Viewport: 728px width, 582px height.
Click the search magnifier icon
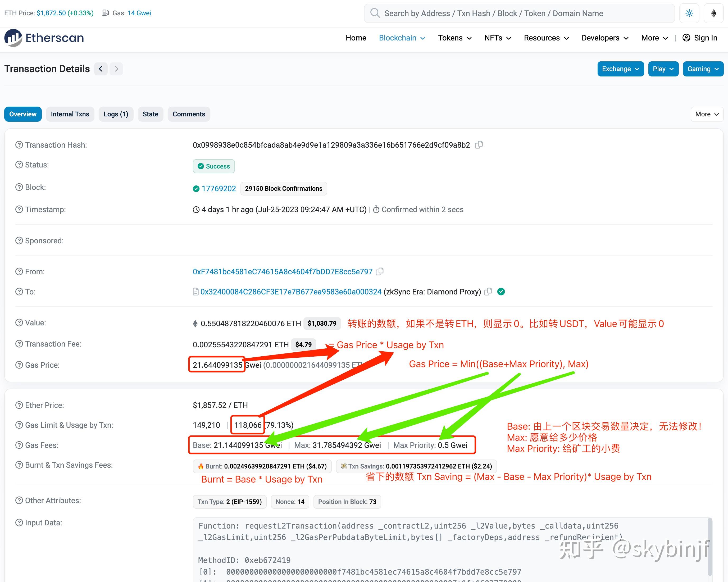pyautogui.click(x=375, y=13)
